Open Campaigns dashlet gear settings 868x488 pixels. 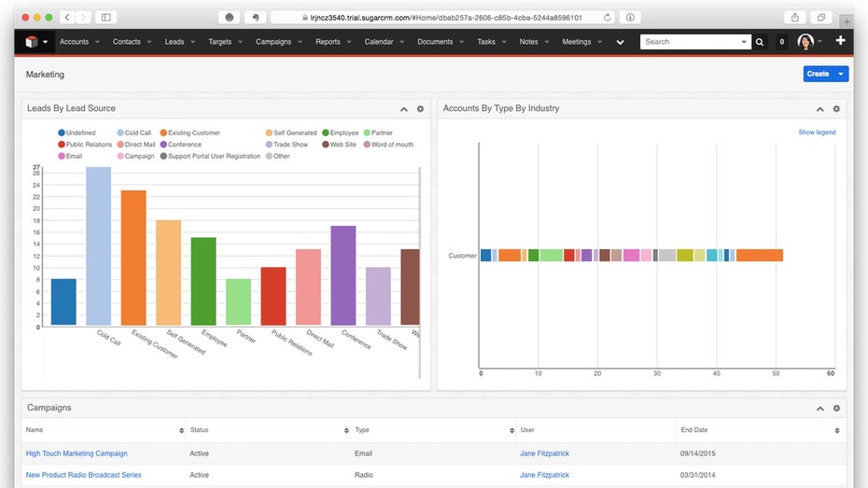pos(836,409)
